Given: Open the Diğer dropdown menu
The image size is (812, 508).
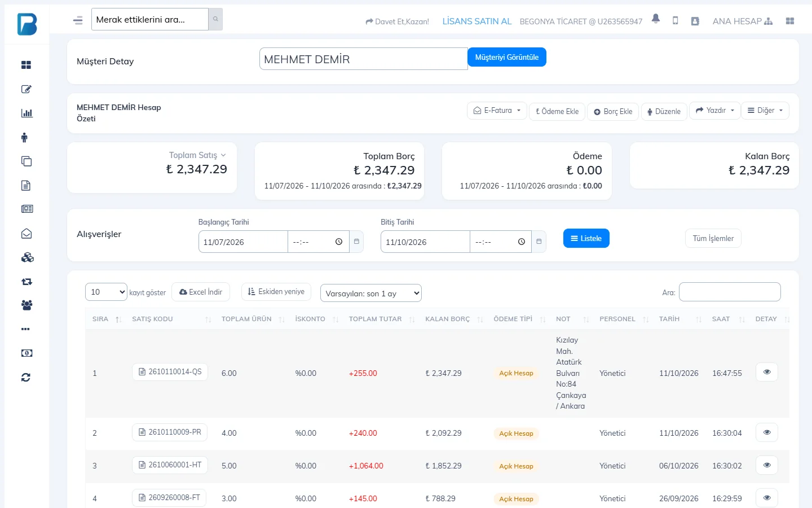Looking at the screenshot, I should [765, 111].
